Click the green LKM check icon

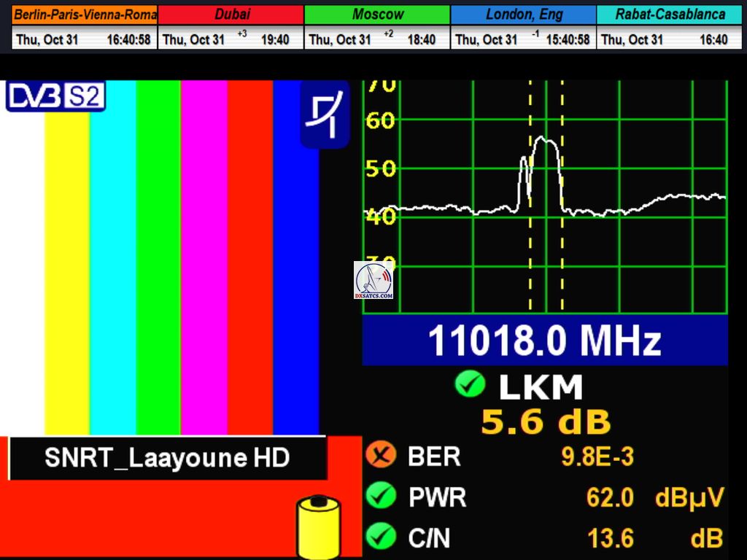pyautogui.click(x=469, y=384)
